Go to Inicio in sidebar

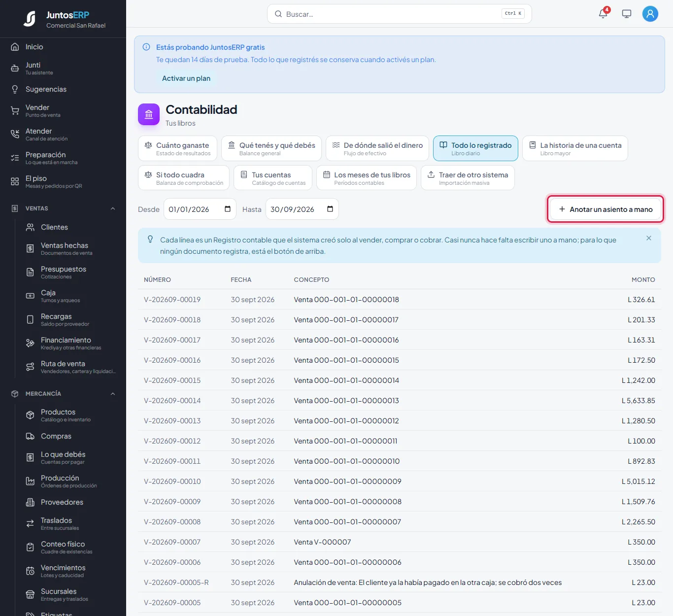tap(63, 47)
